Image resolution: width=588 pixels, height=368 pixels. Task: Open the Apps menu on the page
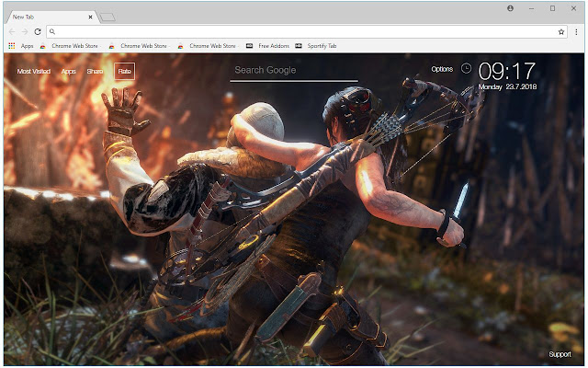[x=68, y=71]
